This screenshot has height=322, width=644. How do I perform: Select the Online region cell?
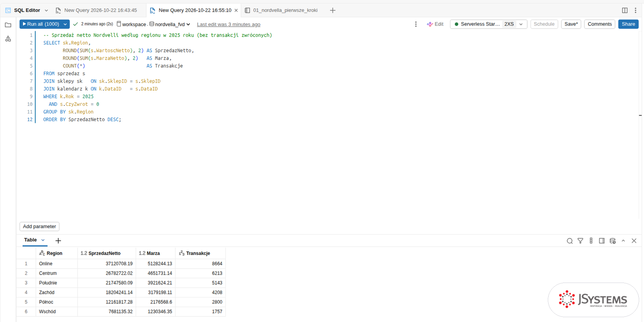56,264
